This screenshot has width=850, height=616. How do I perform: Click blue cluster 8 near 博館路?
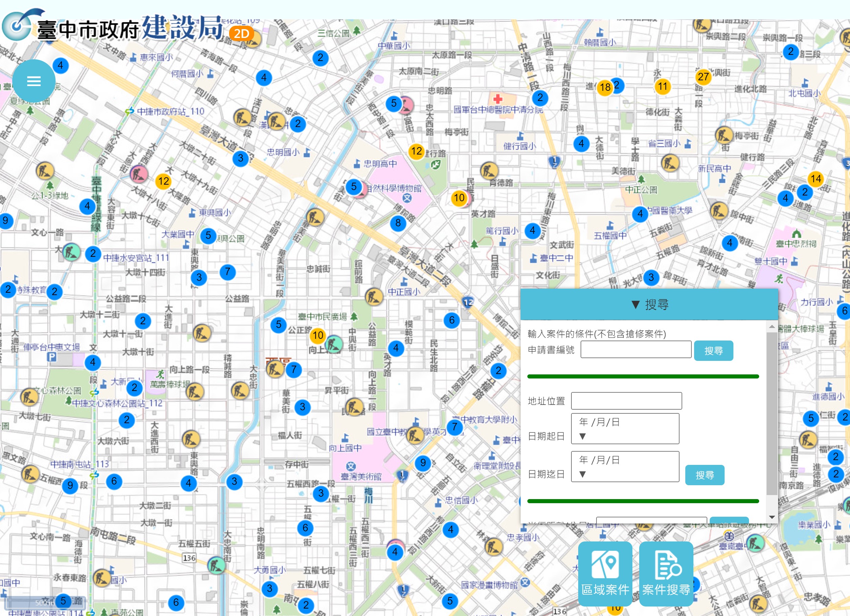398,223
